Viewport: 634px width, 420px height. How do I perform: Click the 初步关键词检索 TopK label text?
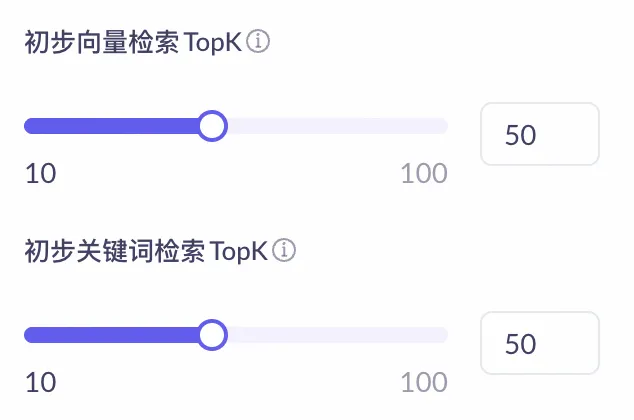(146, 251)
